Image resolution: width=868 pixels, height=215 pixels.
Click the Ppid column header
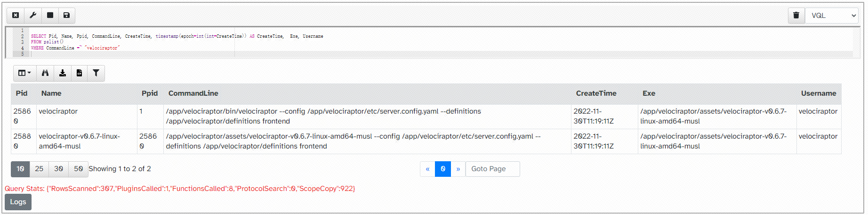[x=150, y=93]
